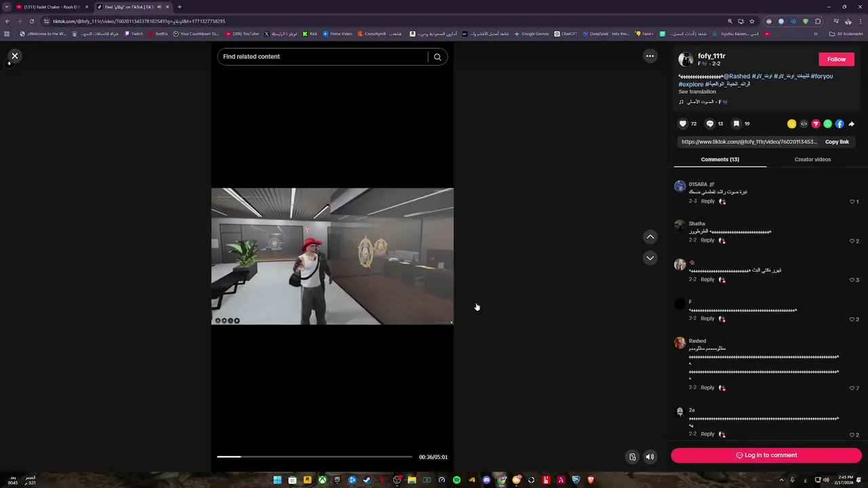The image size is (868, 488).
Task: Click Copy link button
Action: pyautogui.click(x=837, y=142)
